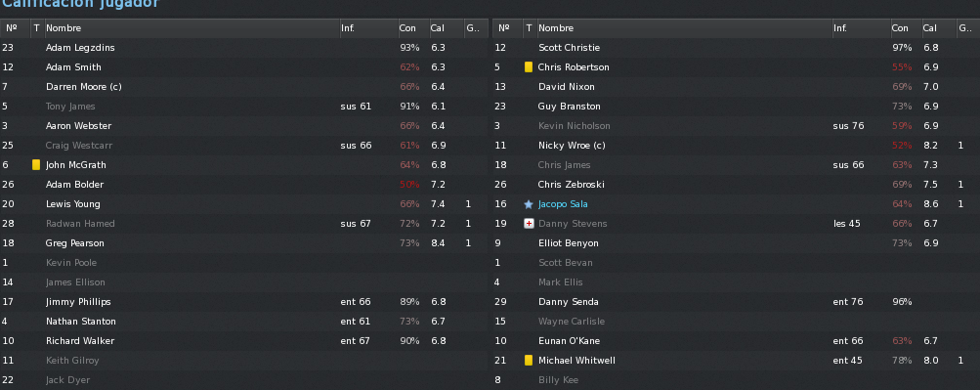The image size is (980, 390).
Task: Click Chris Robertson's yellow card icon
Action: pyautogui.click(x=529, y=66)
